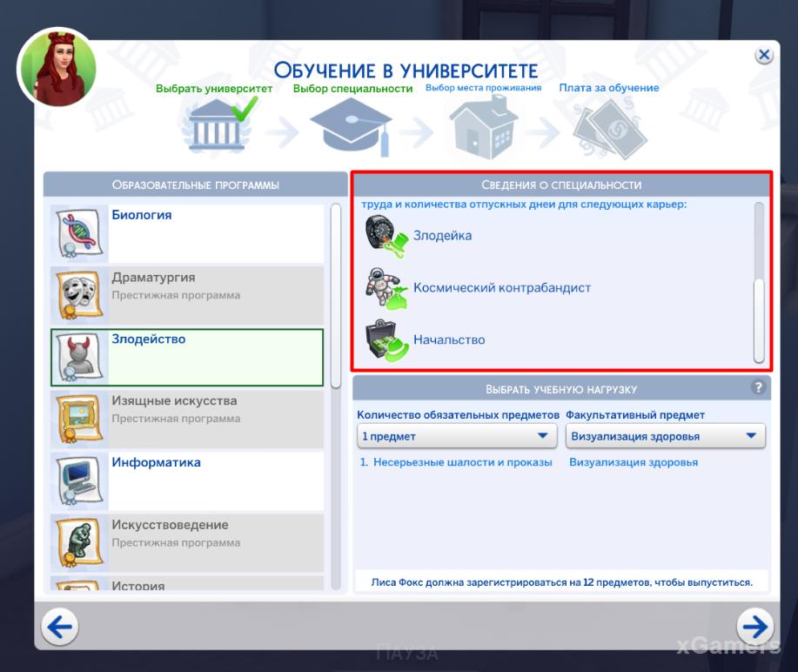
Task: Go back with the left arrow button
Action: click(59, 627)
